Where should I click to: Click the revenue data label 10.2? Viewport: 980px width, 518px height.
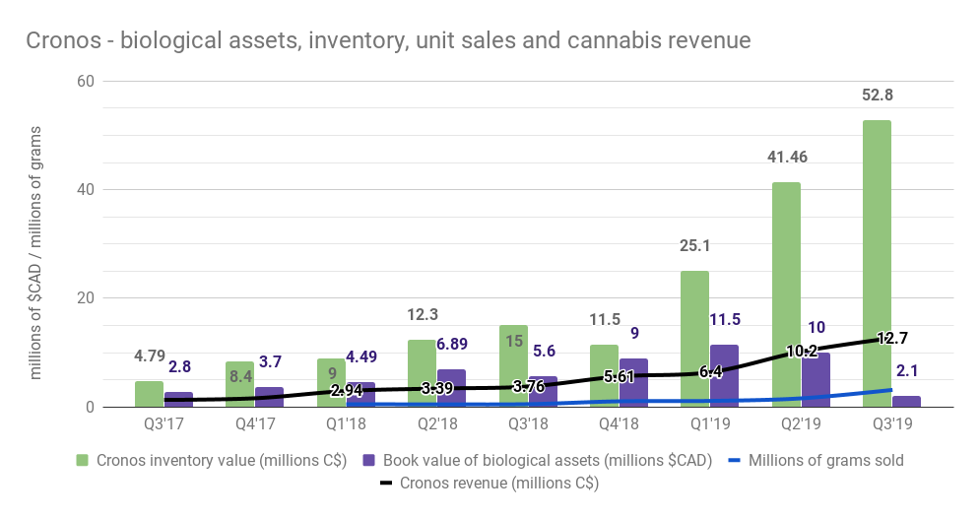click(x=802, y=352)
